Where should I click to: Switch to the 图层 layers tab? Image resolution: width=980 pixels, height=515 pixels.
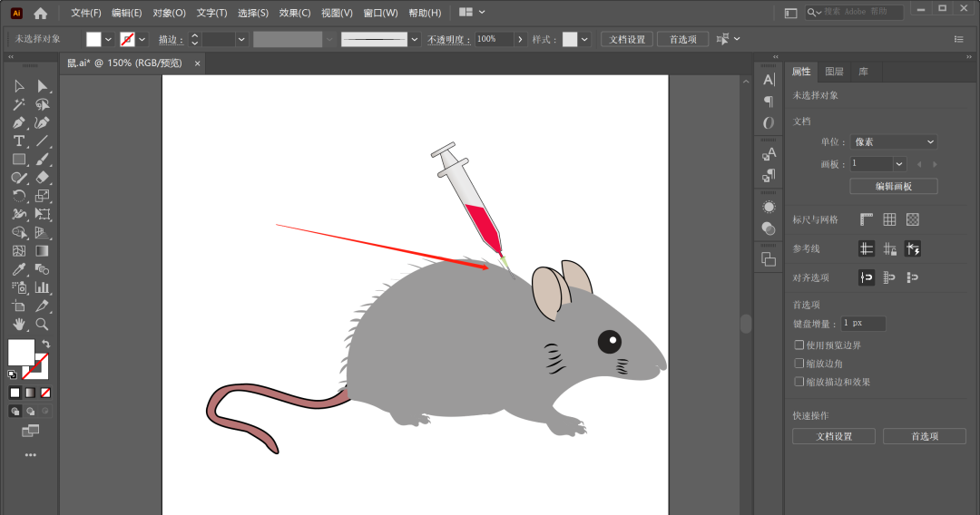(834, 72)
